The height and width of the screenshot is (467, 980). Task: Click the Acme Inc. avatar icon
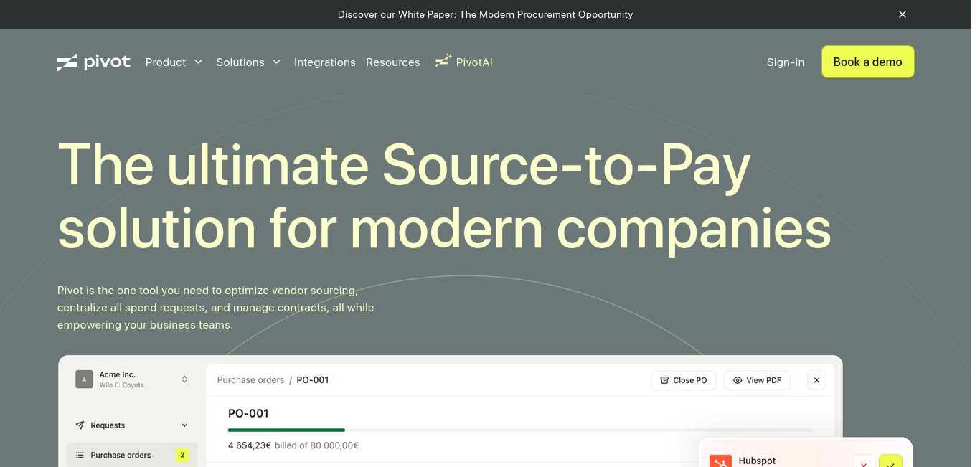click(x=85, y=379)
